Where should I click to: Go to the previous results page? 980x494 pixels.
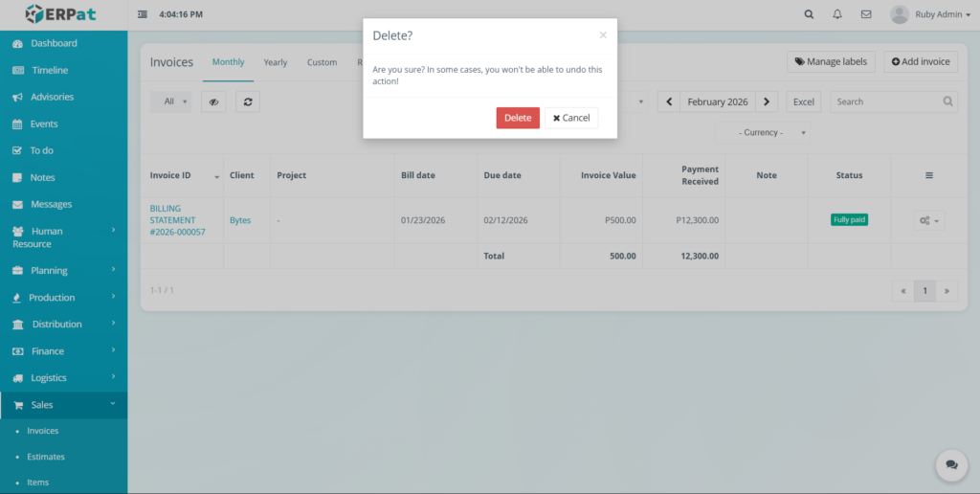(903, 291)
